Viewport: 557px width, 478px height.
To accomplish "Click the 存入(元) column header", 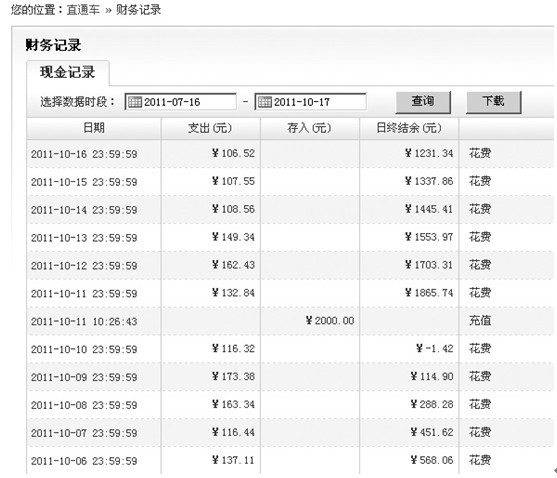I will 309,128.
